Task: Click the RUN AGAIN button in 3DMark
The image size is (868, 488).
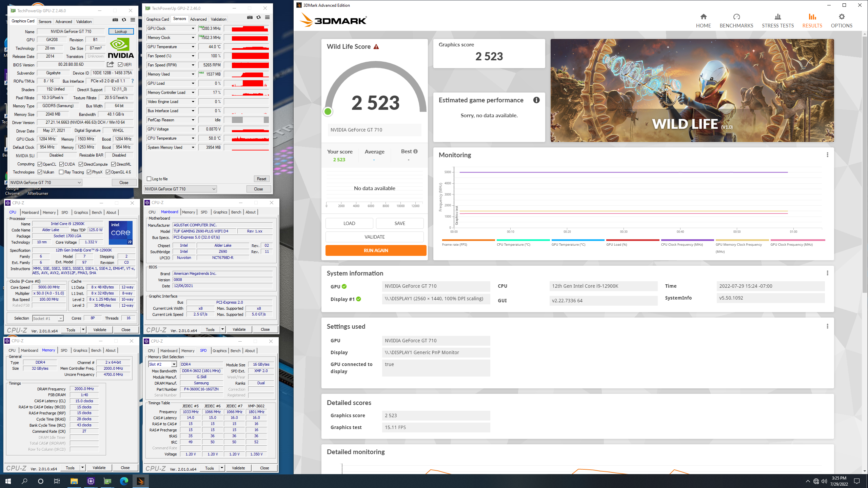Action: (x=376, y=250)
